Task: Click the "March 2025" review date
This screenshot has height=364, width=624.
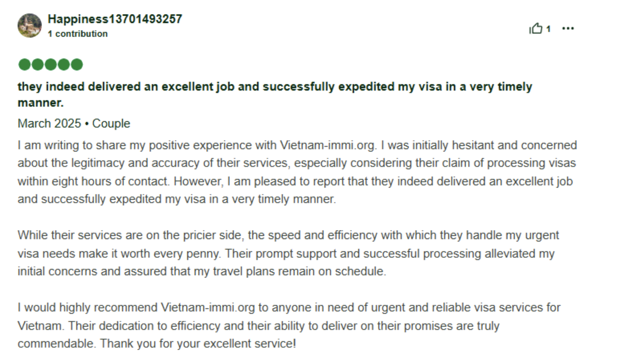Action: tap(49, 124)
